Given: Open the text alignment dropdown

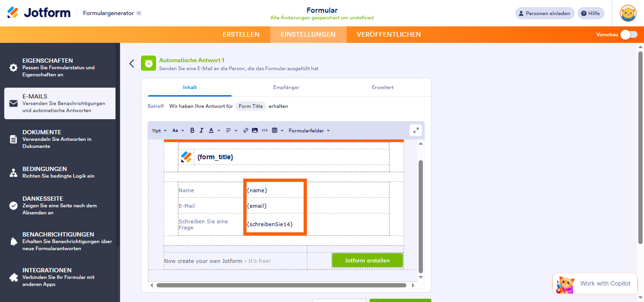Looking at the screenshot, I should (231, 131).
